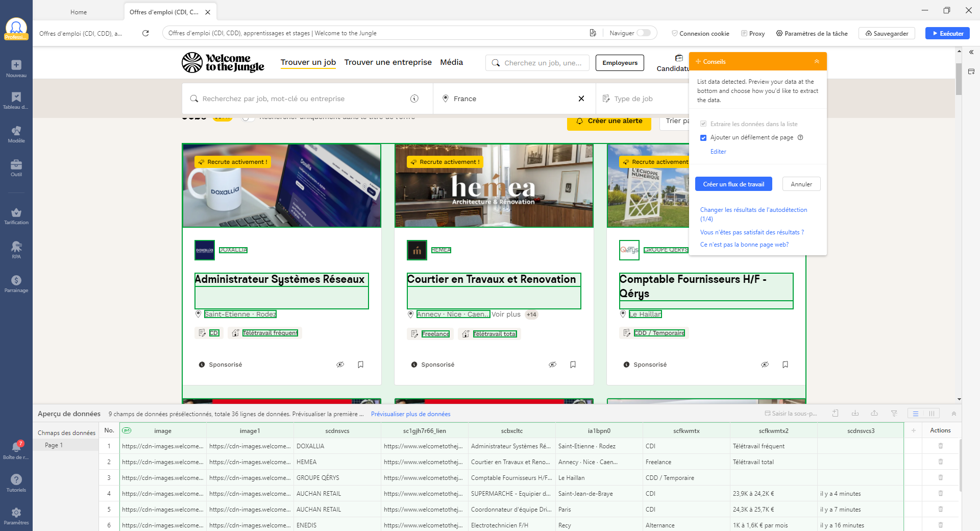Switch to horizontal list view icon
This screenshot has width=980, height=531.
[x=916, y=414]
